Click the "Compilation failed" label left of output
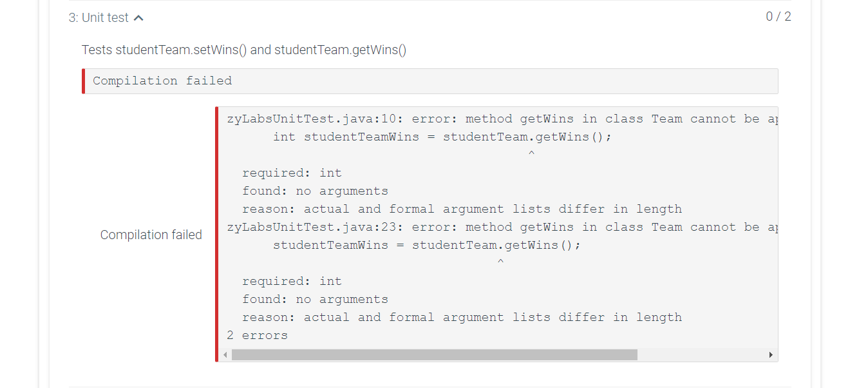 tap(151, 235)
